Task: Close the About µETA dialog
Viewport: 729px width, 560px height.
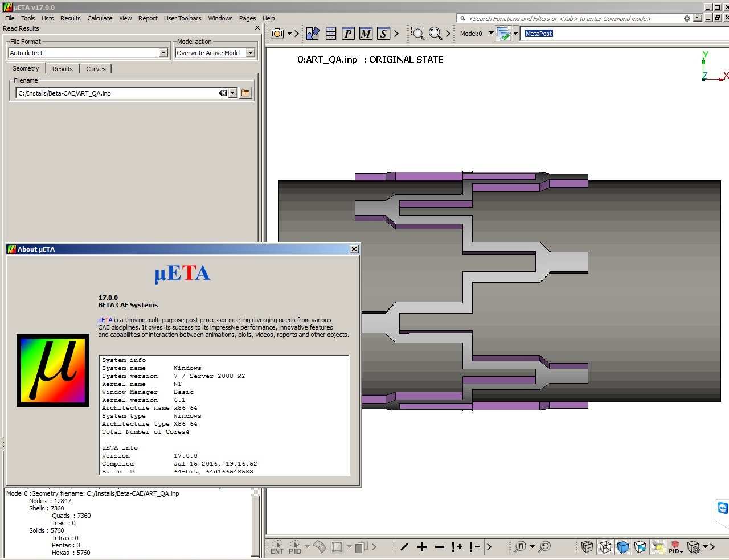Action: 354,249
